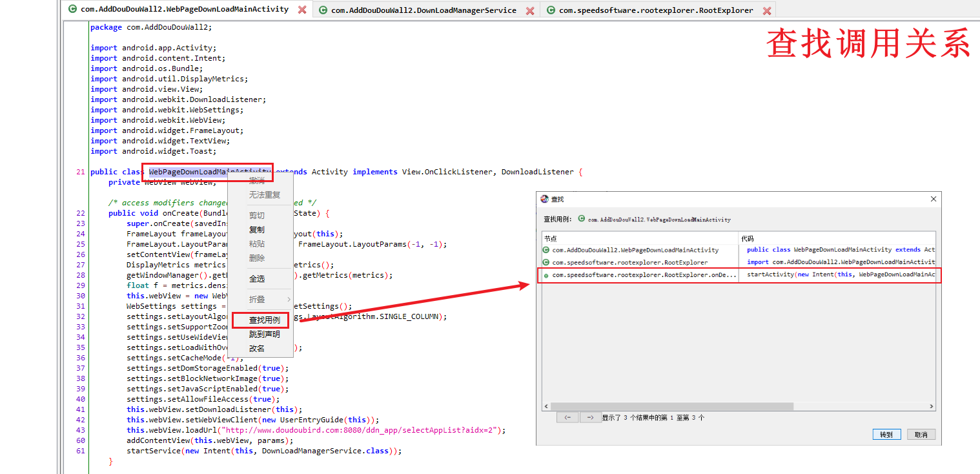Select result com.speedsoftware.rootexplorer.RootExplorer node
The width and height of the screenshot is (980, 474).
630,262
